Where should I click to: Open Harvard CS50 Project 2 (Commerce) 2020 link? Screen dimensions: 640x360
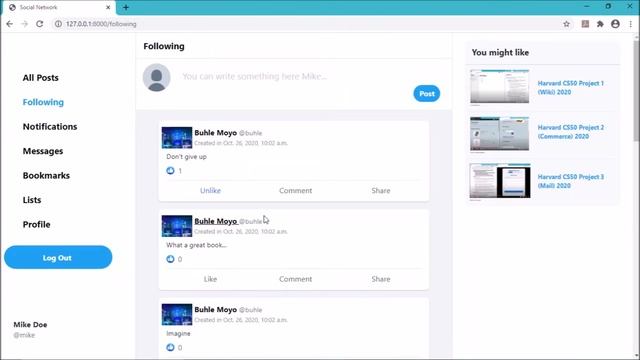[x=570, y=132]
